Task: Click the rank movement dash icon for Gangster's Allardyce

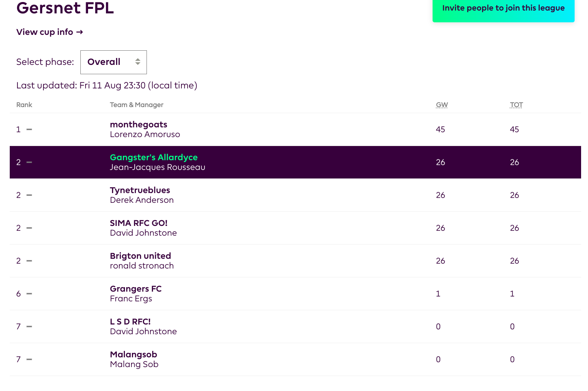Action: point(29,162)
